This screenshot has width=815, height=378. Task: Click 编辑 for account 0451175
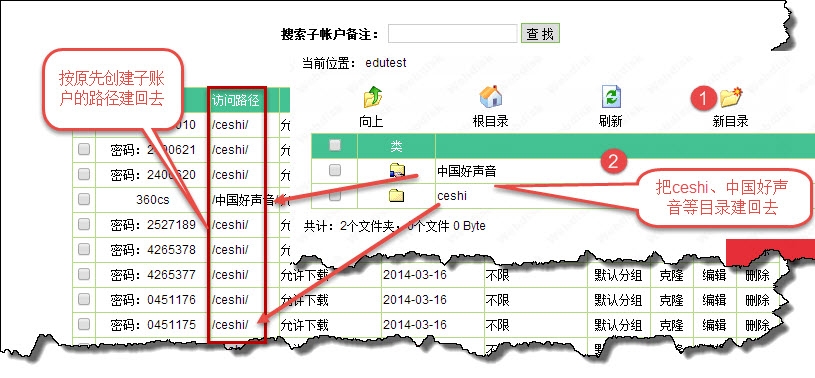click(714, 325)
